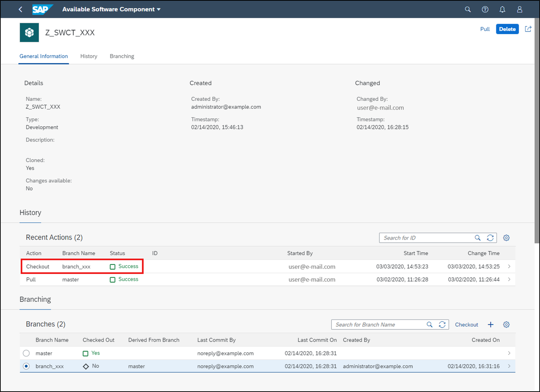Refresh the Recent Actions table

tap(490, 238)
